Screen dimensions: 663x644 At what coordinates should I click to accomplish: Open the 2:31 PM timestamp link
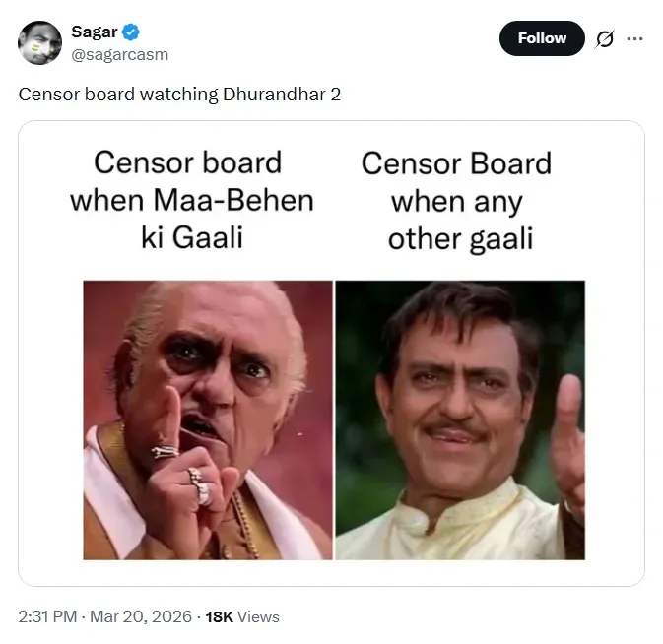(48, 617)
